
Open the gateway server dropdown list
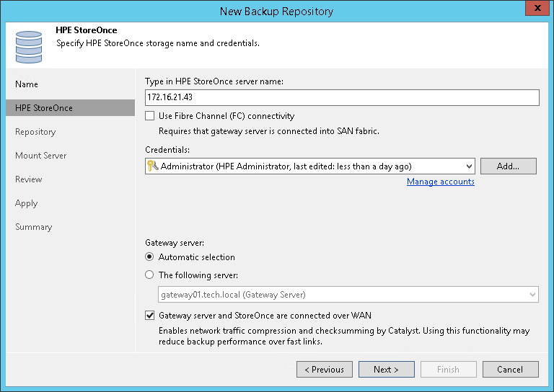tap(532, 295)
